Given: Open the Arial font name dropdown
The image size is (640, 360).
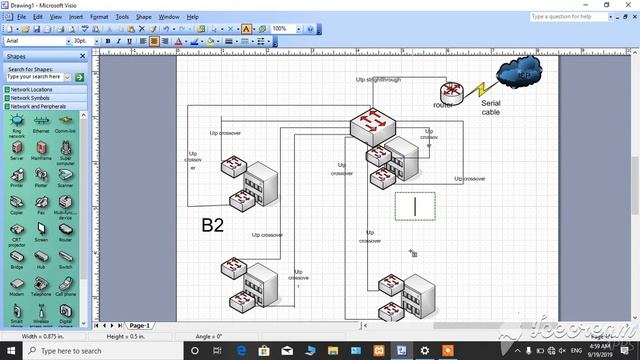Looking at the screenshot, I should click(x=68, y=41).
